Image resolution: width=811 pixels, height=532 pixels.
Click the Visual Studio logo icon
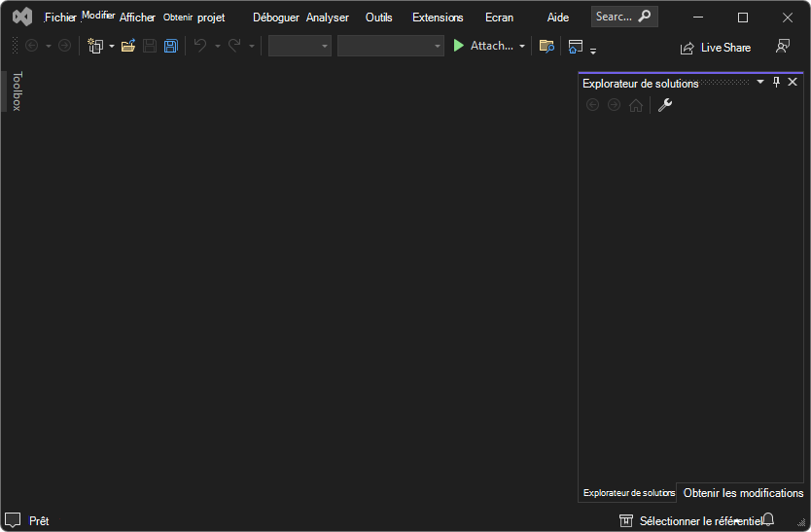(x=22, y=18)
